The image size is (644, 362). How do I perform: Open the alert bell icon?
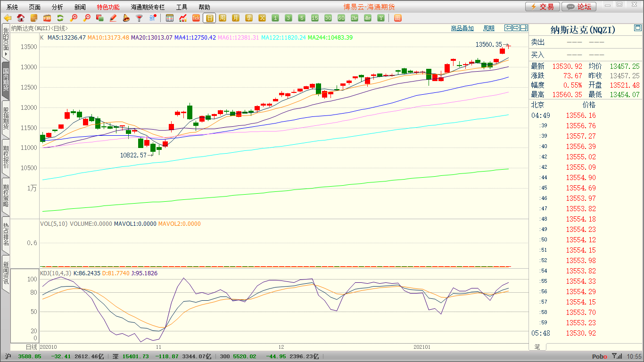tap(126, 18)
